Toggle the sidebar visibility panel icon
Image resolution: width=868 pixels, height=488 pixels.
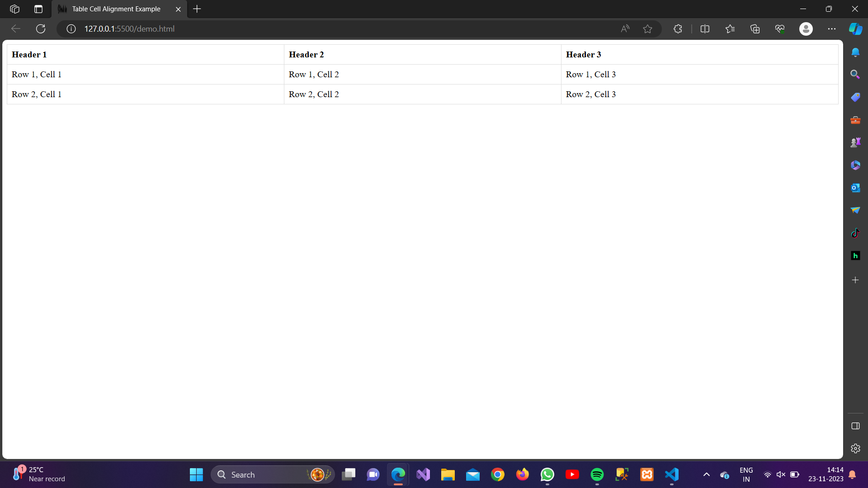[855, 426]
